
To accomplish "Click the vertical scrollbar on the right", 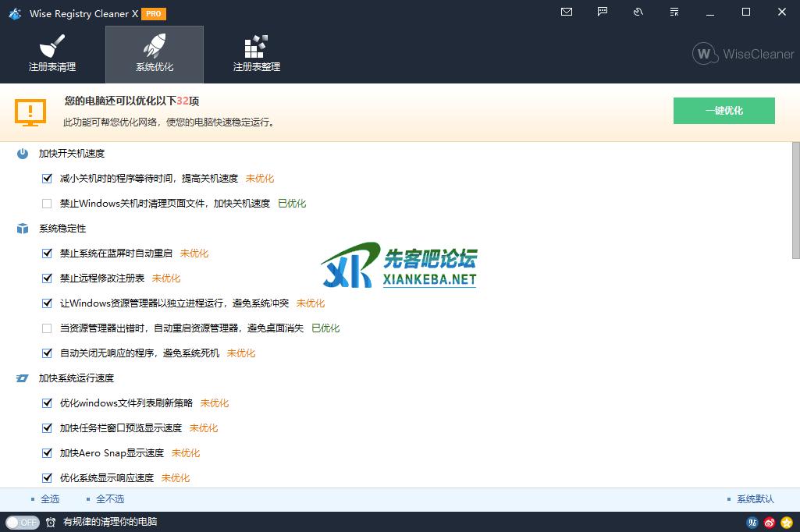I will (795, 200).
